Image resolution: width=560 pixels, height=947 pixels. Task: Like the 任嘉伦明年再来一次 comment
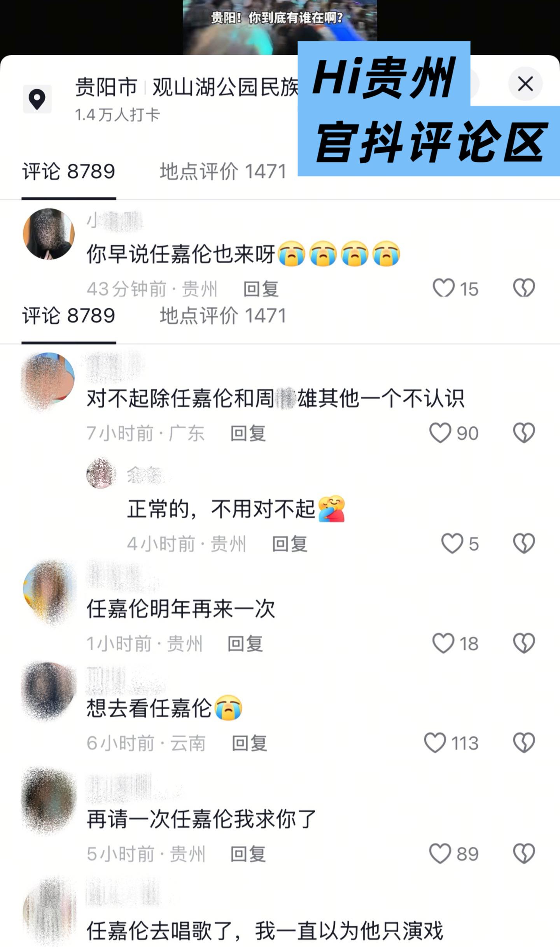point(443,643)
